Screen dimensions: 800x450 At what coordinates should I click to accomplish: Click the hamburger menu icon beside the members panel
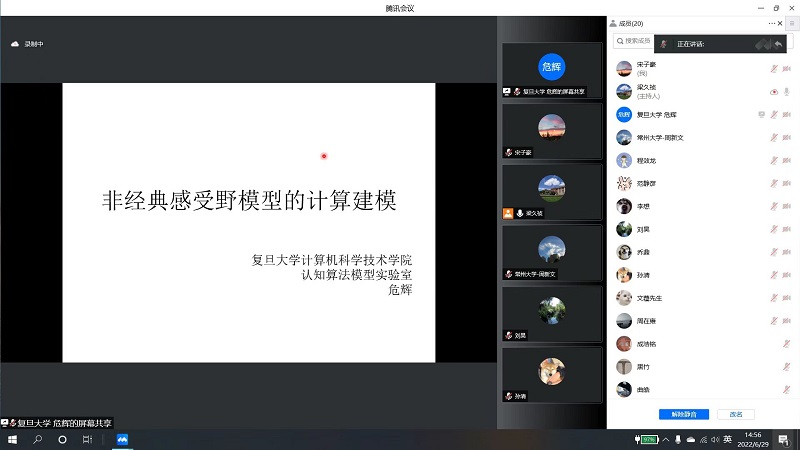click(792, 23)
